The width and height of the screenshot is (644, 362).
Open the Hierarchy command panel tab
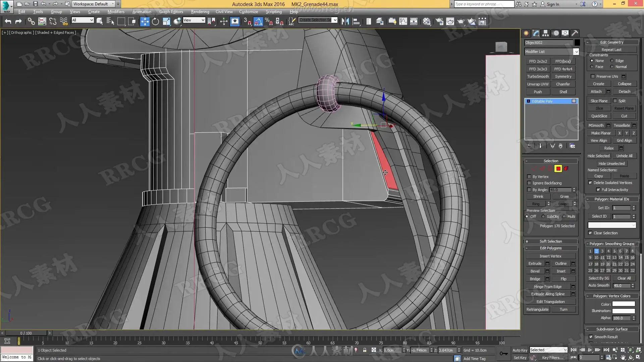click(546, 33)
